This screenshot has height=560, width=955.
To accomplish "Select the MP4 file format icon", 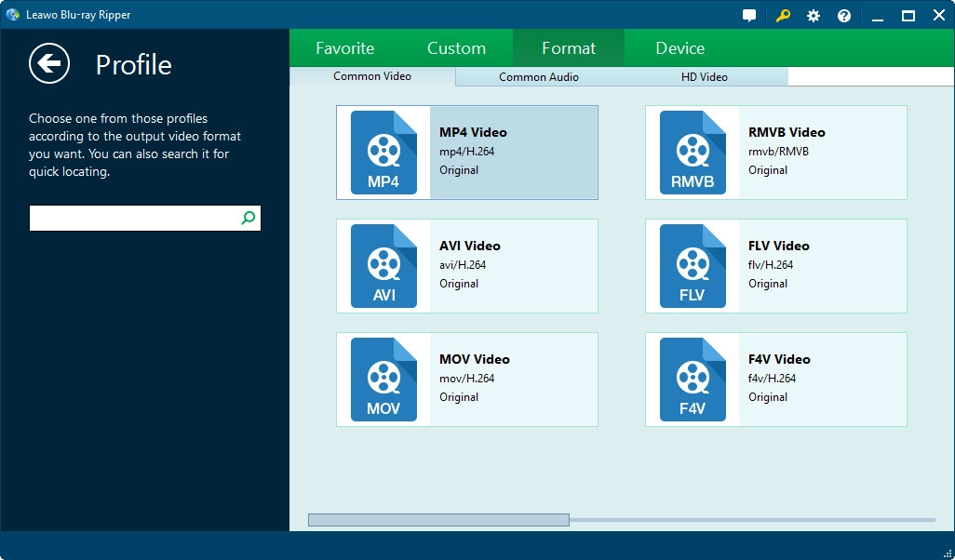I will (x=383, y=153).
